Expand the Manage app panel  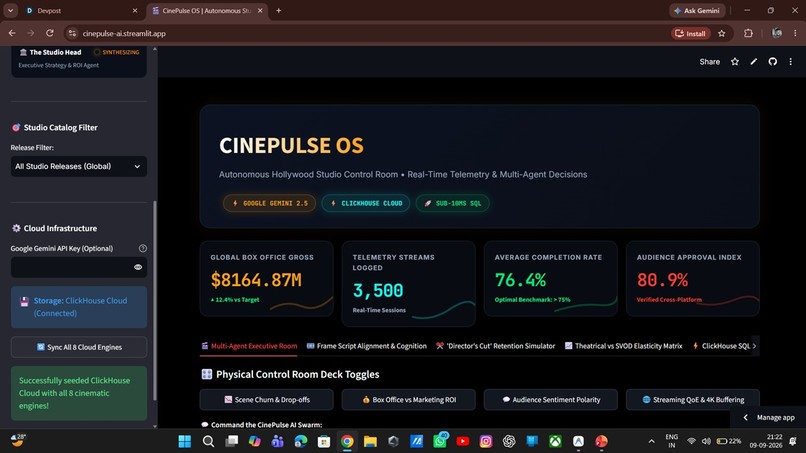768,418
